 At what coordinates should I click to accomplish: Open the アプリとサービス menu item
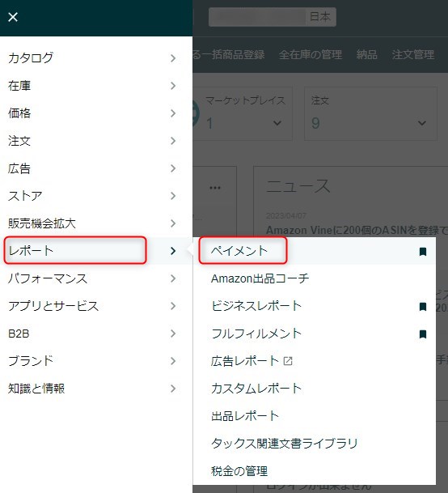[x=53, y=306]
